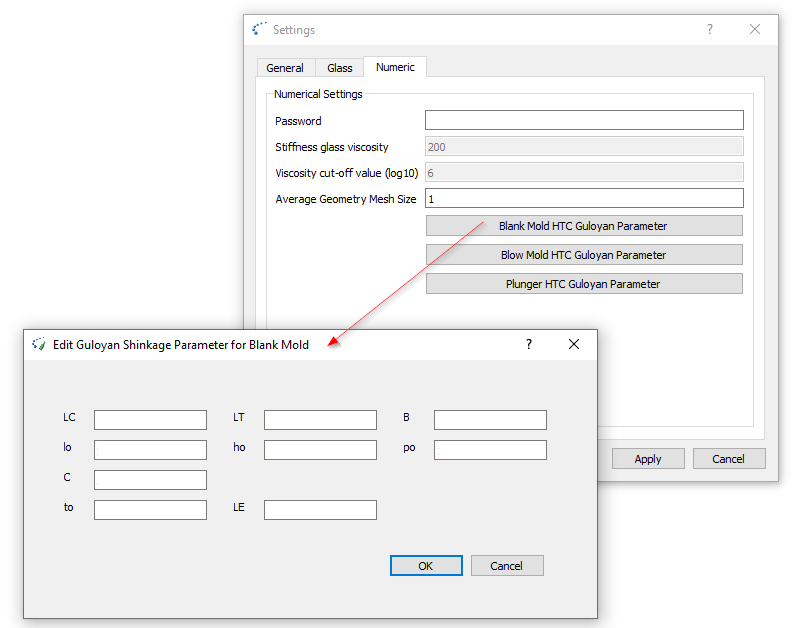Click the po input field
Image resolution: width=794 pixels, height=628 pixels.
490,450
